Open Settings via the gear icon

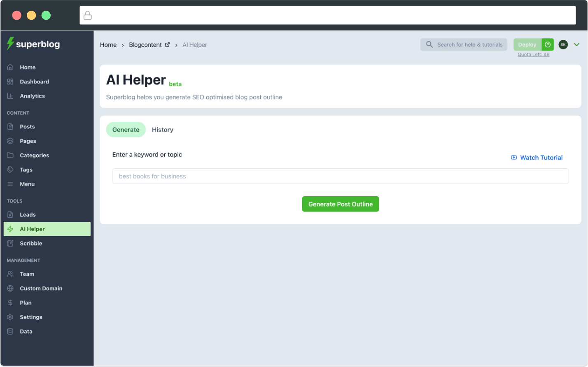tap(11, 317)
